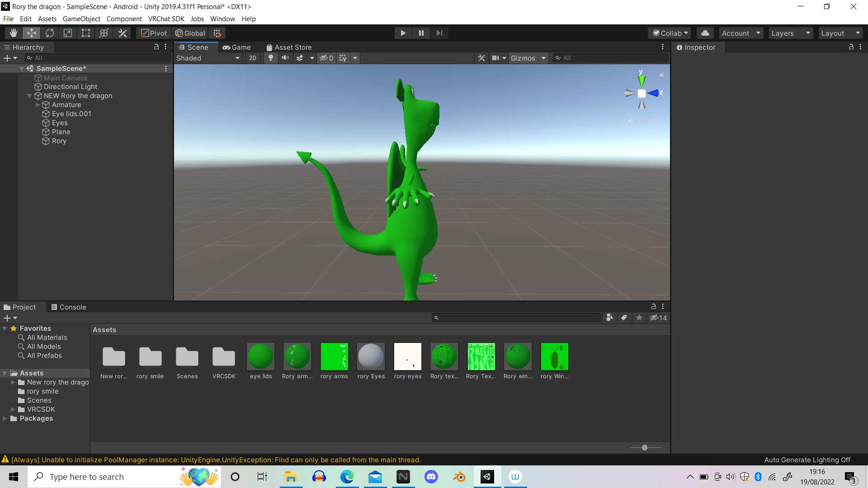Expand the Armature tree item
Viewport: 868px width, 488px height.
(x=38, y=105)
